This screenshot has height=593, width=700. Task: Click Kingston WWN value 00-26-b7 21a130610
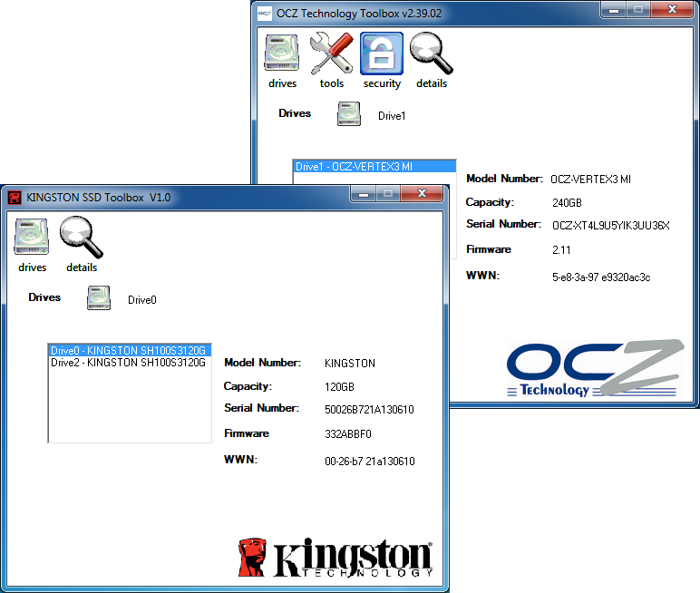click(370, 462)
